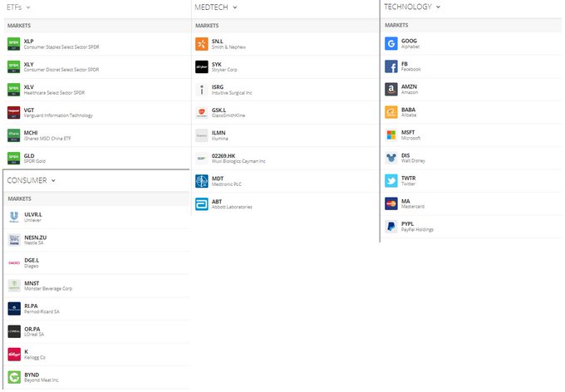This screenshot has width=565, height=392.
Task: Select the 02269.HK ticker text
Action: 224,156
